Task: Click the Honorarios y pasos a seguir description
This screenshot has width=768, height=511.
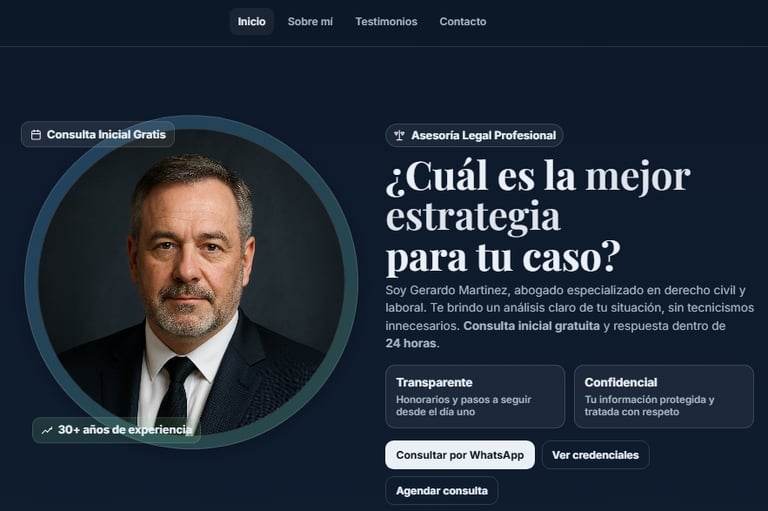Action: coord(463,406)
